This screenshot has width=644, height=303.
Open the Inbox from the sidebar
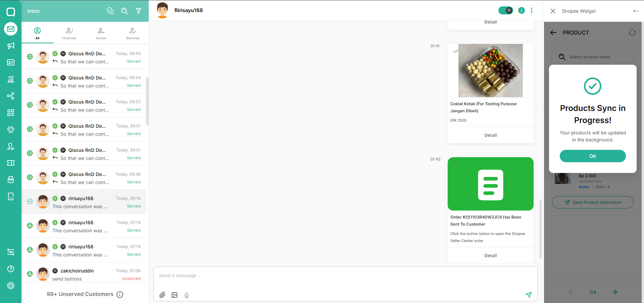pyautogui.click(x=11, y=29)
